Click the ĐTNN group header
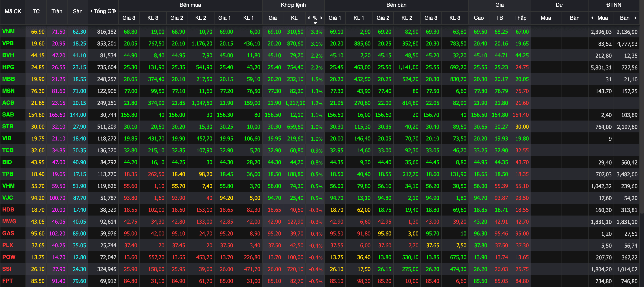 (x=614, y=5)
